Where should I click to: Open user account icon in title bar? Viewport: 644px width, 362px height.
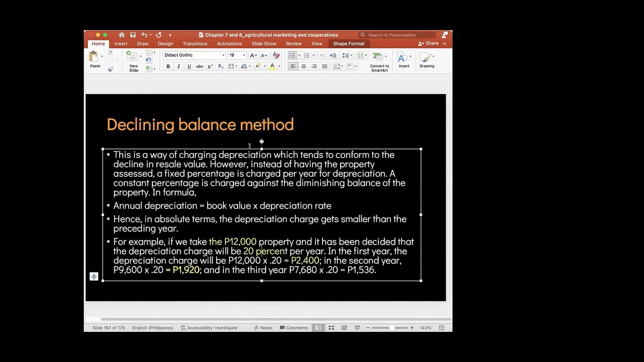pyautogui.click(x=445, y=35)
